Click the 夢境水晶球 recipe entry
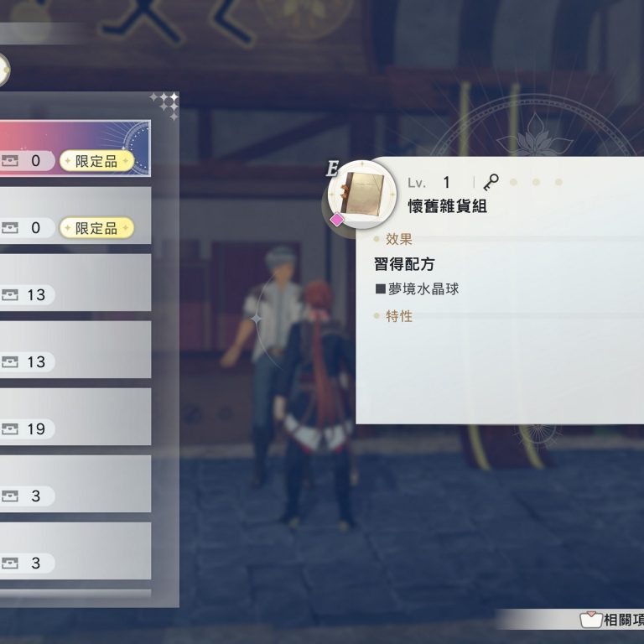 tap(418, 289)
